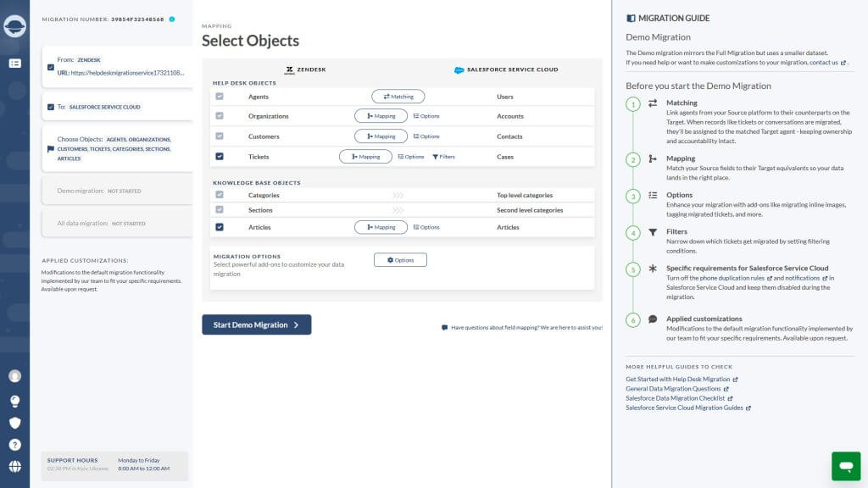Select the Demo migration step card
Viewport: 868px width, 488px height.
coord(117,191)
